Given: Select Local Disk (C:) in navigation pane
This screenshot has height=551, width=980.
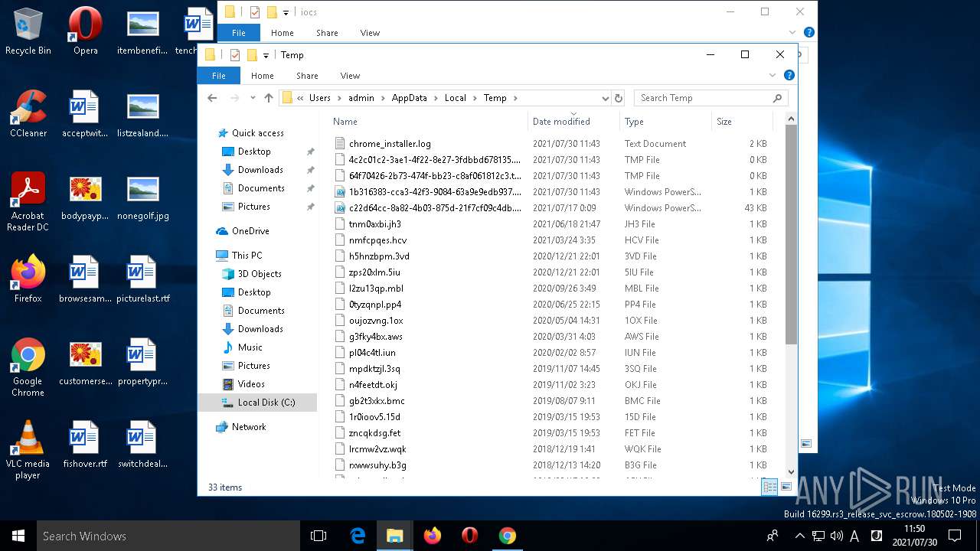Looking at the screenshot, I should click(x=257, y=403).
